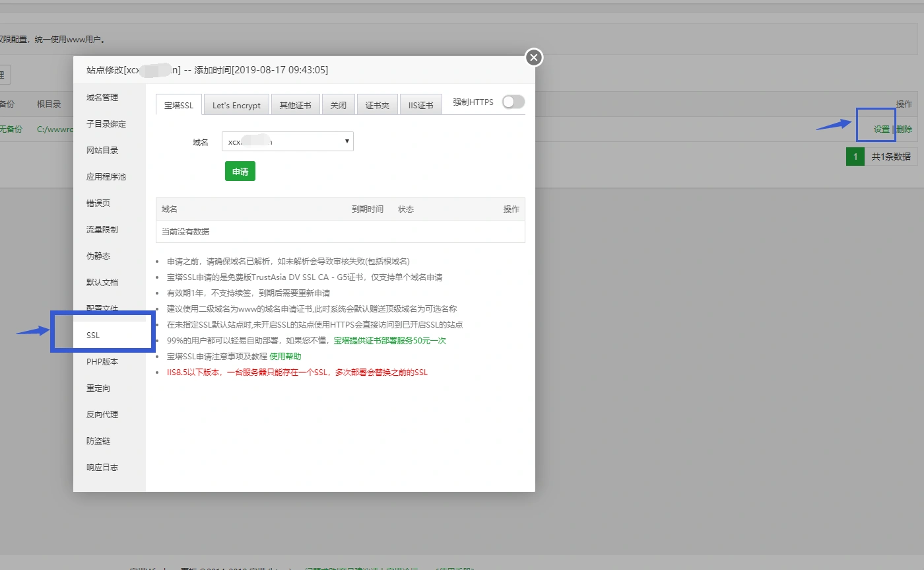The image size is (924, 570).
Task: Click the 使用帮助 link
Action: coord(285,357)
